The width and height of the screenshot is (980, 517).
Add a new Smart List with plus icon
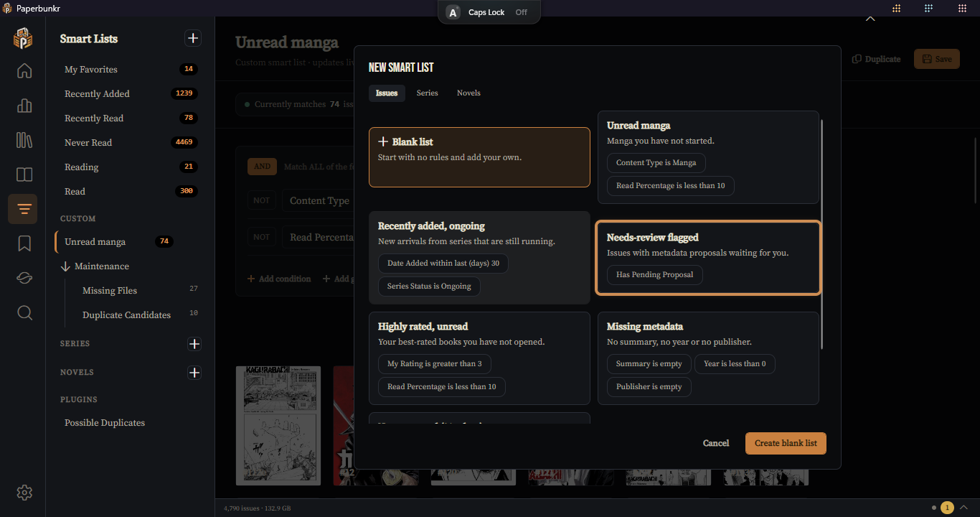point(193,38)
